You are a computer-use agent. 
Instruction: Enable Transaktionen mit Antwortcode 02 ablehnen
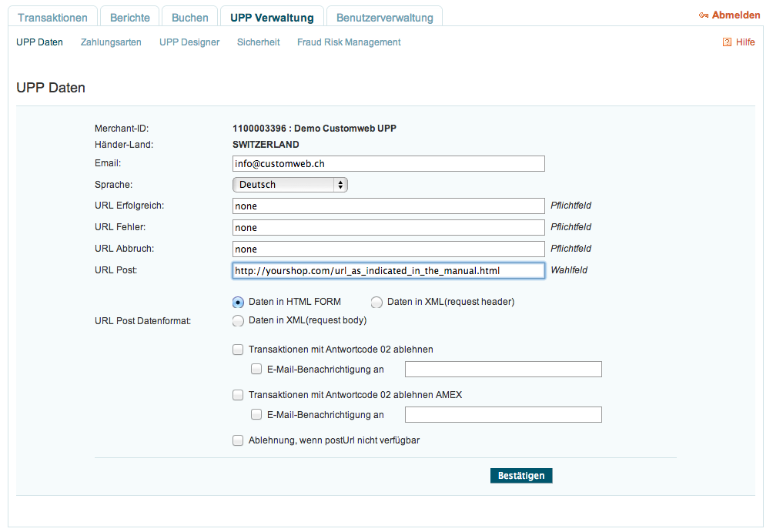[x=238, y=350]
